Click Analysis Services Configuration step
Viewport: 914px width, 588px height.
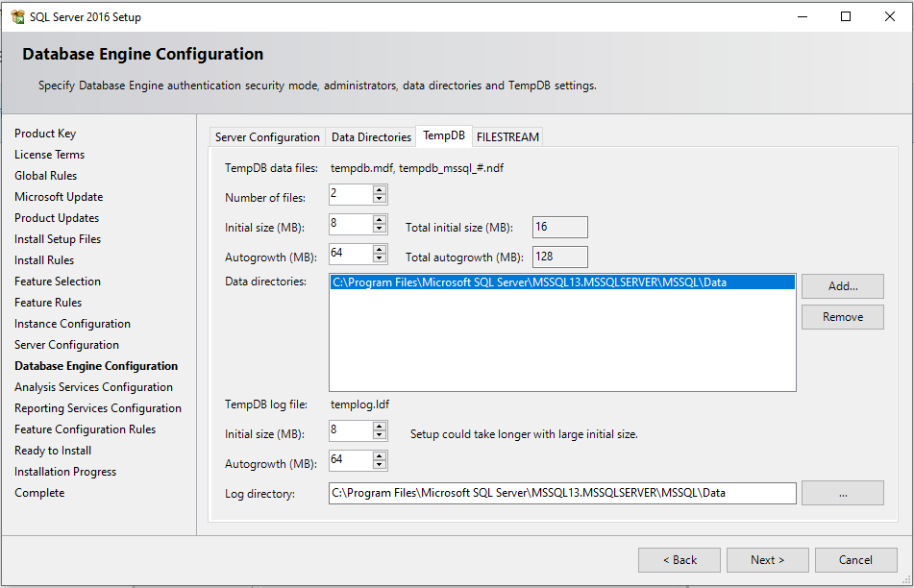[94, 387]
